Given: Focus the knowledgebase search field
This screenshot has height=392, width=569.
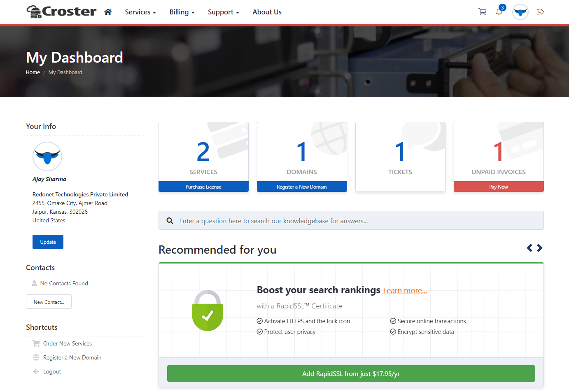Looking at the screenshot, I should (x=354, y=221).
